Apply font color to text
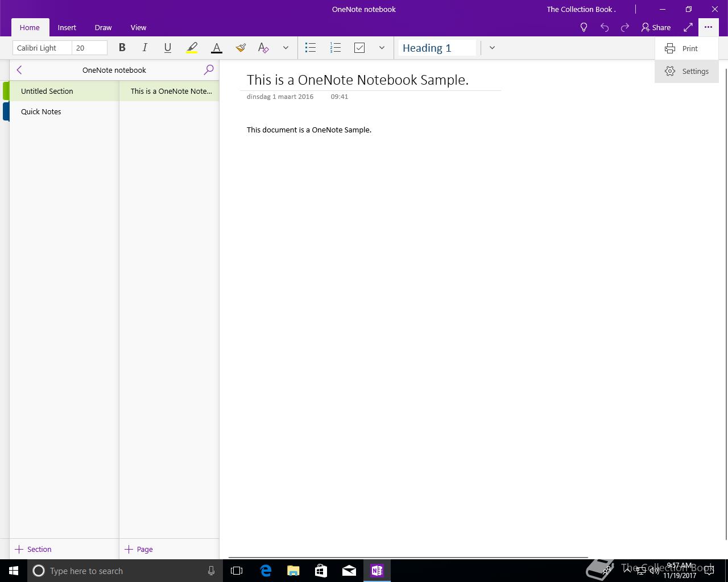The height and width of the screenshot is (582, 728). pos(217,48)
